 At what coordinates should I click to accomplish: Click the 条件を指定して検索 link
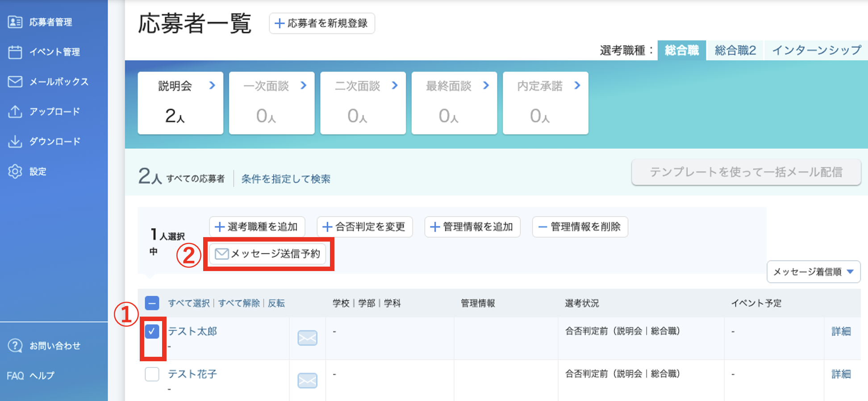pyautogui.click(x=286, y=179)
